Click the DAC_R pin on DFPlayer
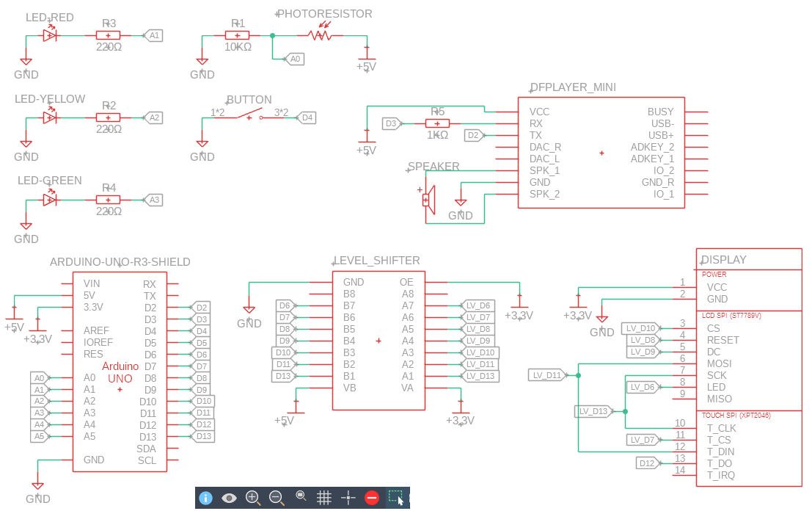 coord(545,147)
